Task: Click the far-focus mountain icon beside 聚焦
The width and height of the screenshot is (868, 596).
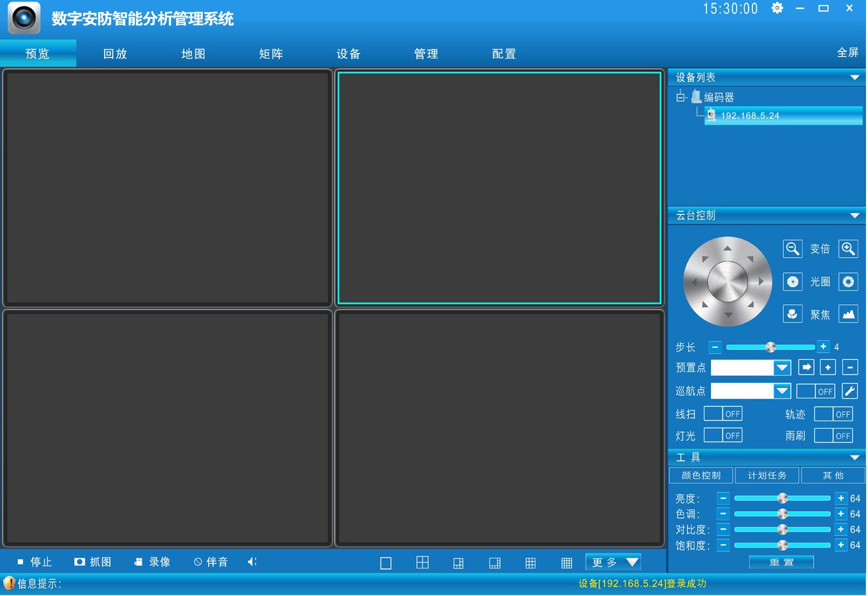Action: coord(848,313)
